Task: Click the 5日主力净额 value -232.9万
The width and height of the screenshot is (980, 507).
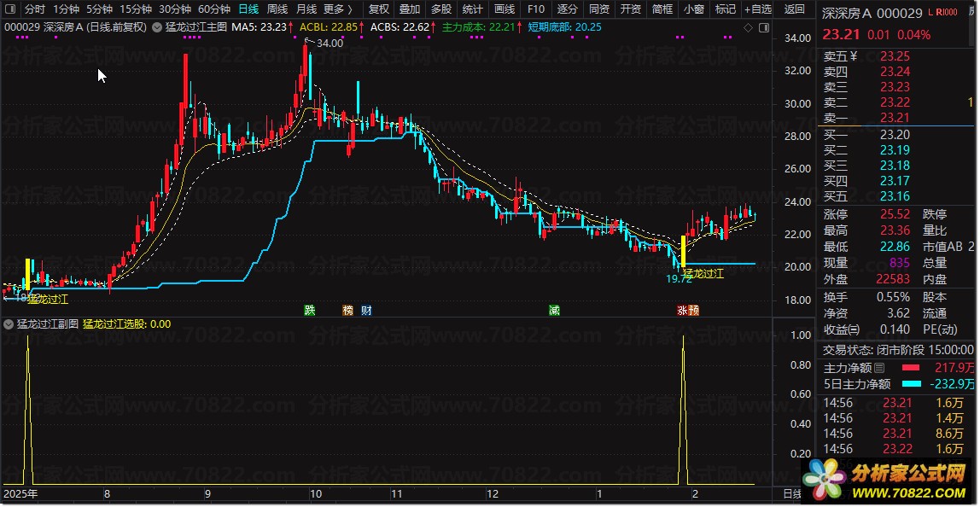Action: pos(951,384)
